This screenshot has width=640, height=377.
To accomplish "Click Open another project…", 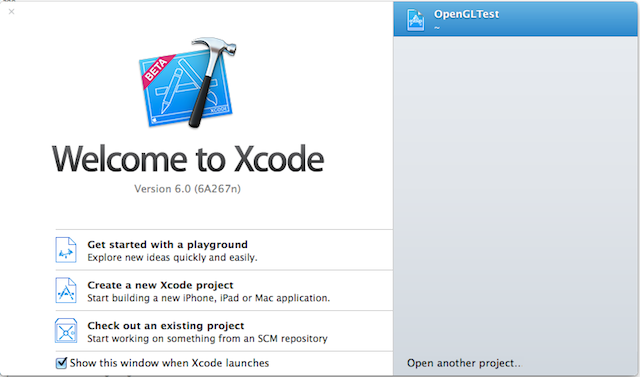I will tap(464, 363).
